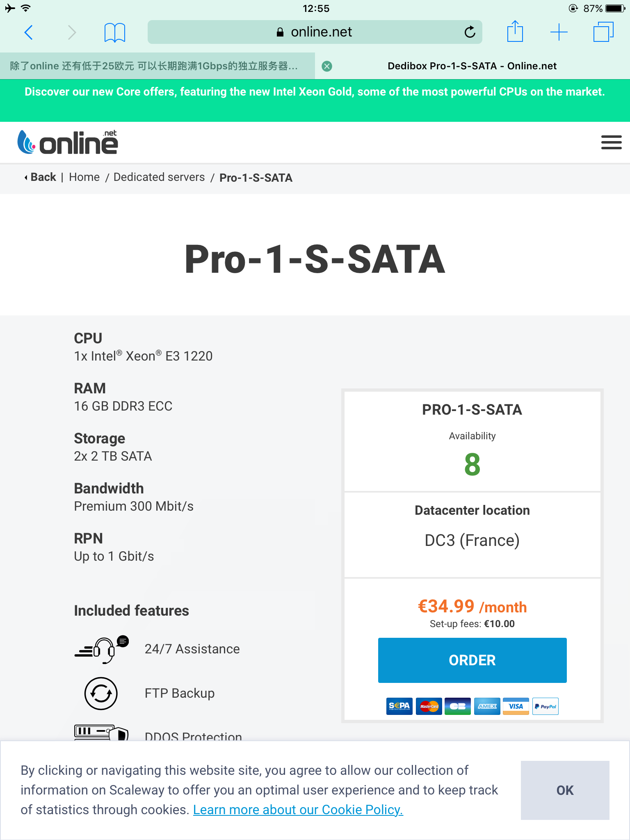Click the online.net logo

tap(68, 142)
